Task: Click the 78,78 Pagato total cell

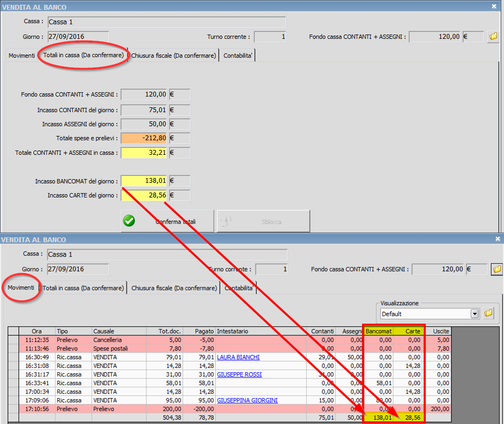Action: coord(199,418)
